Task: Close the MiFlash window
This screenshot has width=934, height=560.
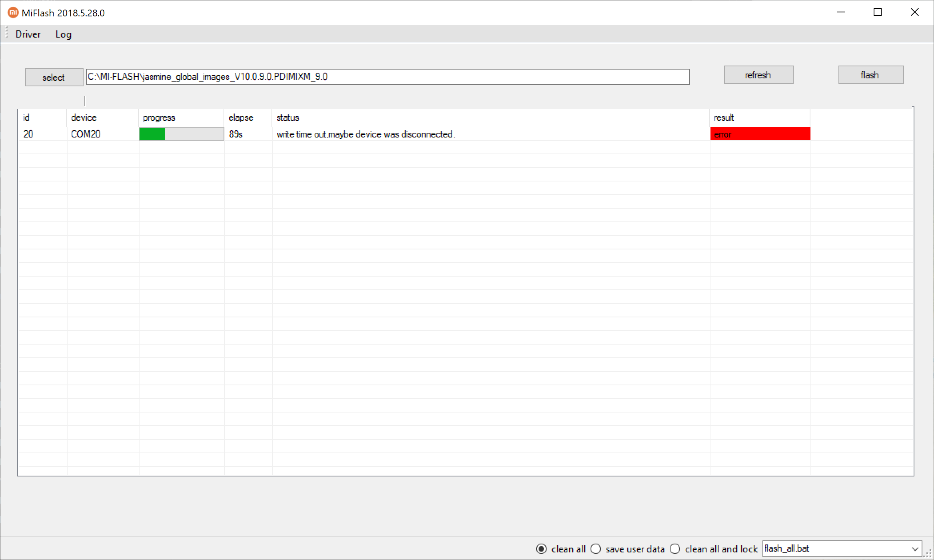Action: click(914, 12)
